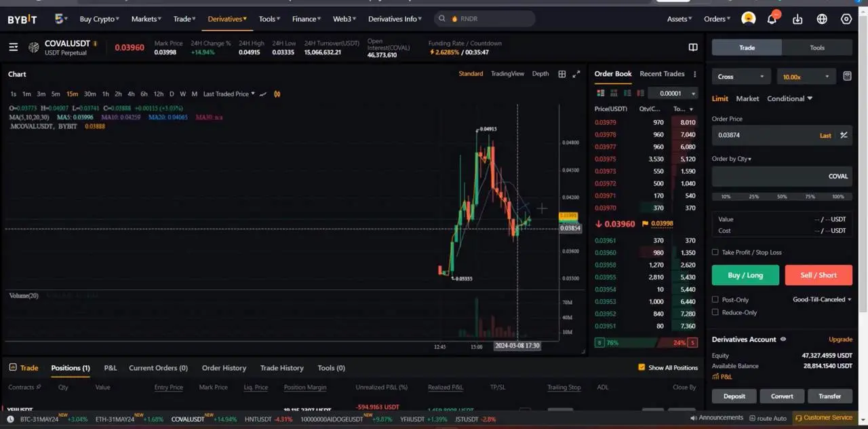This screenshot has height=429, width=868.
Task: Click the search icon in header
Action: [x=442, y=19]
